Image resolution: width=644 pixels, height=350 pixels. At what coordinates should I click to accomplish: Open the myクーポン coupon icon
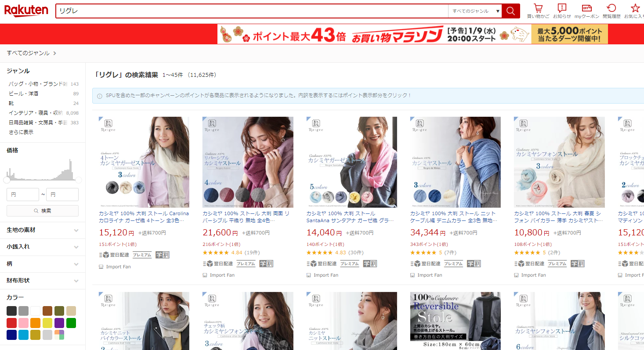point(586,11)
